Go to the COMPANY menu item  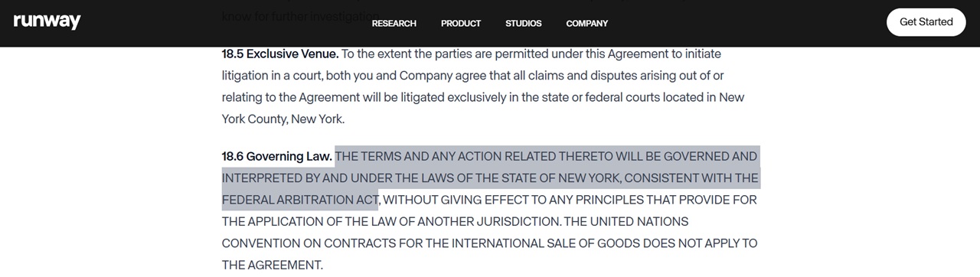(x=587, y=23)
